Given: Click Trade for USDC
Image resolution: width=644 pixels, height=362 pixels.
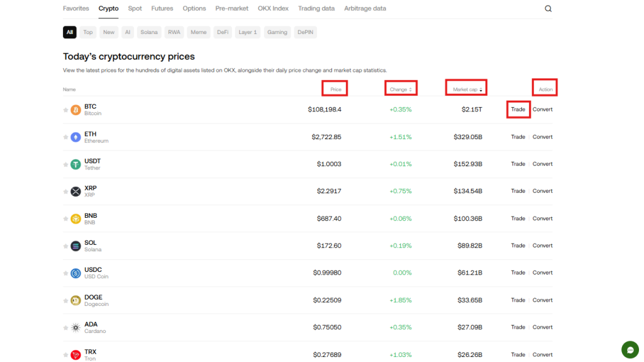Looking at the screenshot, I should [518, 273].
